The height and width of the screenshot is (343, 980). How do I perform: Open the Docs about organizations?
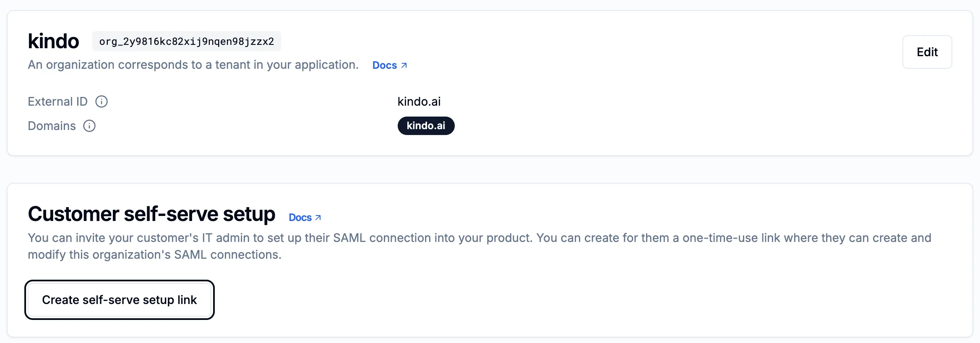[x=384, y=65]
